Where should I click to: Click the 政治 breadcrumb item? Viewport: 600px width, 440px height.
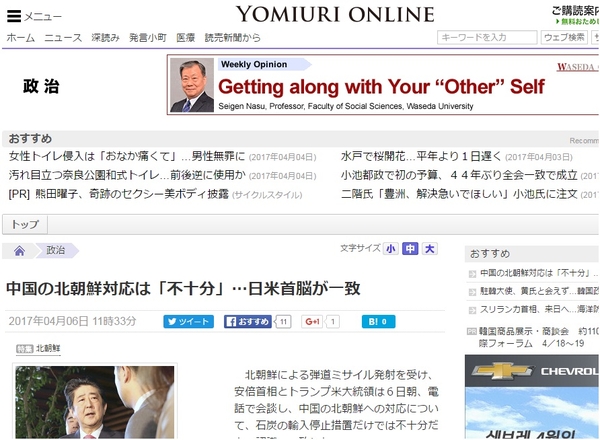click(x=56, y=250)
